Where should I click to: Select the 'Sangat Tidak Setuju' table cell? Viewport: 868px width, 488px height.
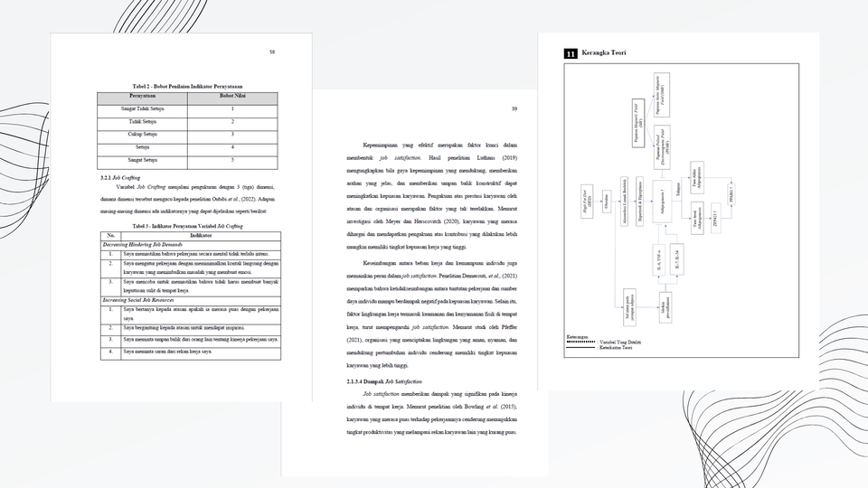(x=142, y=109)
